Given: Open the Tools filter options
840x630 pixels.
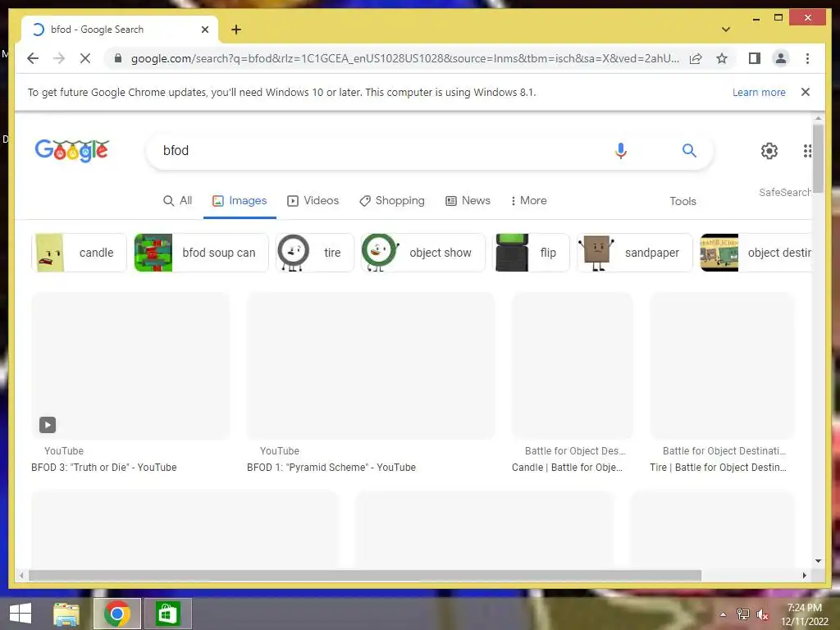Looking at the screenshot, I should pyautogui.click(x=682, y=202).
